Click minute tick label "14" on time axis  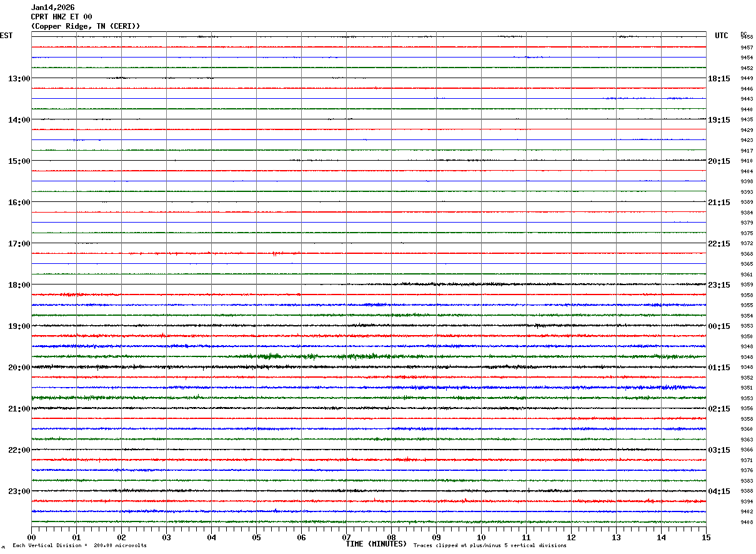point(661,538)
